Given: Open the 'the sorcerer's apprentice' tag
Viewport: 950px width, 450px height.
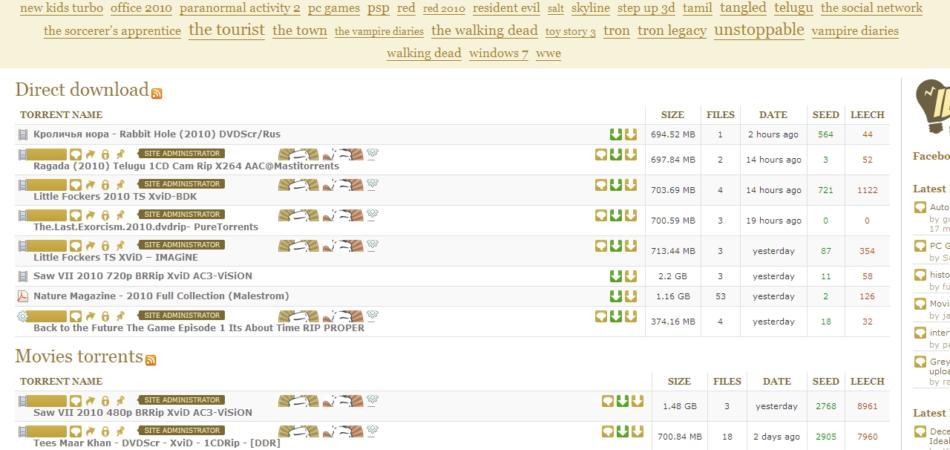Looking at the screenshot, I should (113, 31).
